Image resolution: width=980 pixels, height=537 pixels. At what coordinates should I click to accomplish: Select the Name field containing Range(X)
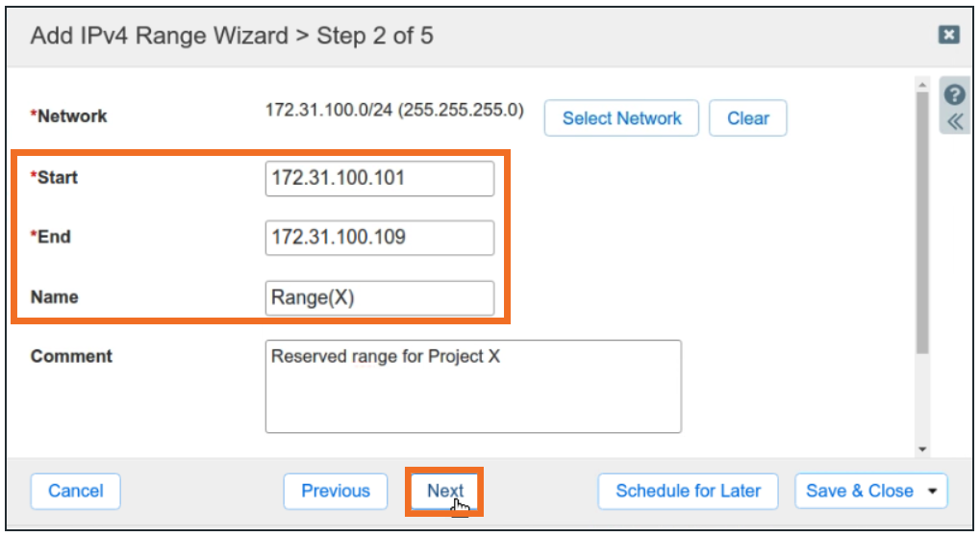(379, 297)
